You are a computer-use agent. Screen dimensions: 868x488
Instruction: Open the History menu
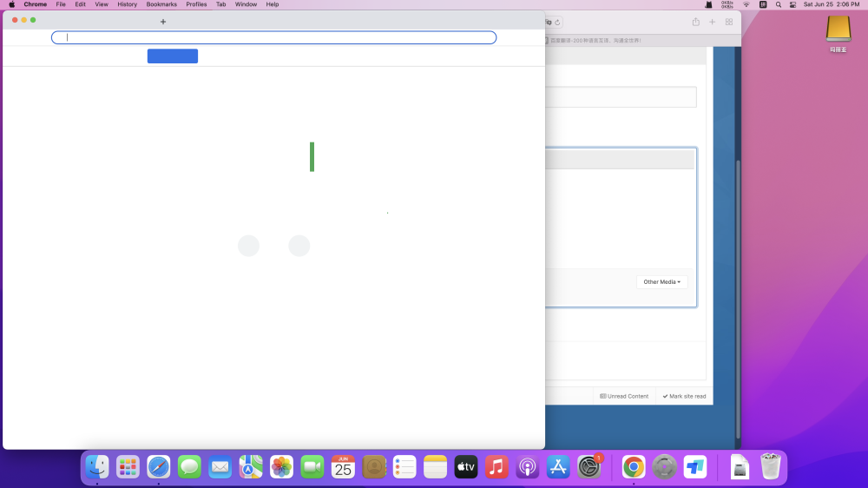pyautogui.click(x=127, y=4)
